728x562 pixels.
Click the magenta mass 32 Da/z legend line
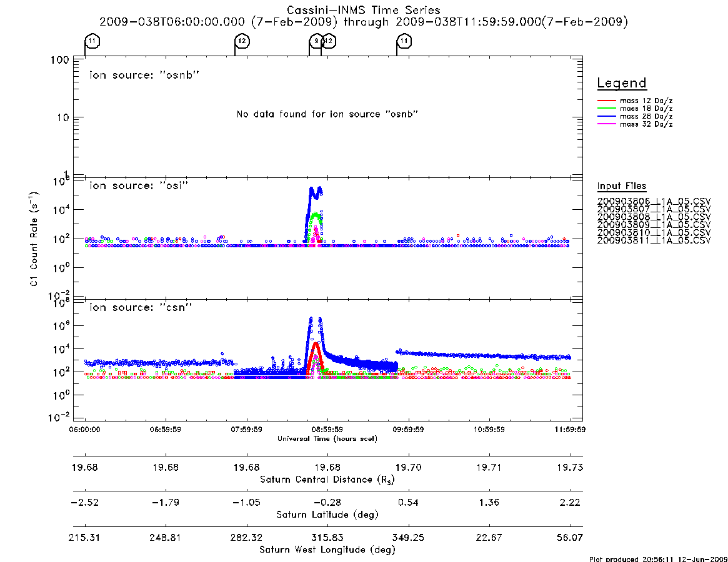click(606, 124)
